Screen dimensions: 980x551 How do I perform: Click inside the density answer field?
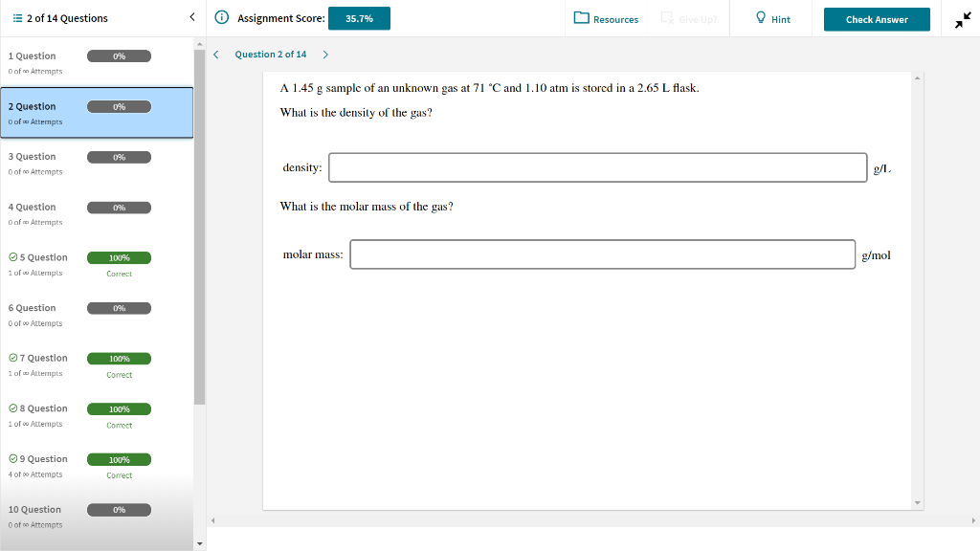tap(597, 166)
